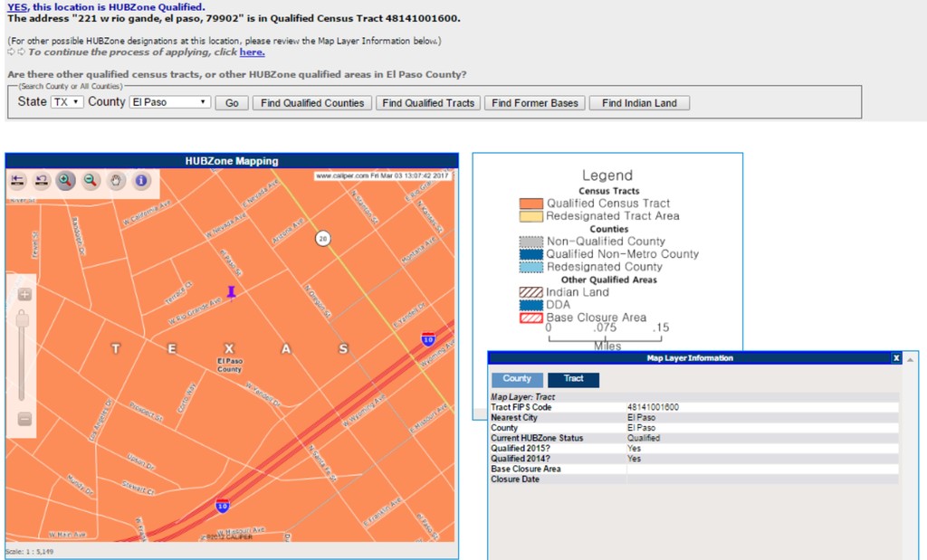The height and width of the screenshot is (560, 927).
Task: Select the zoom out magnifier tool
Action: point(91,181)
